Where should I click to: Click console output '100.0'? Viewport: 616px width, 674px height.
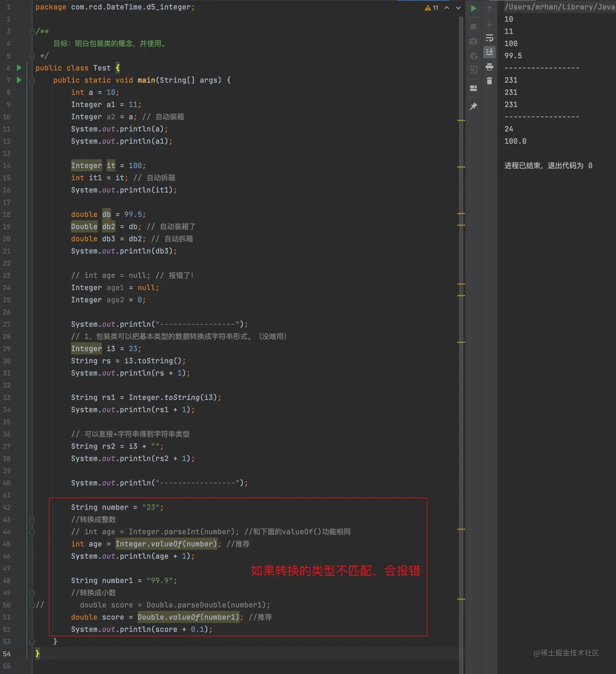click(x=515, y=141)
